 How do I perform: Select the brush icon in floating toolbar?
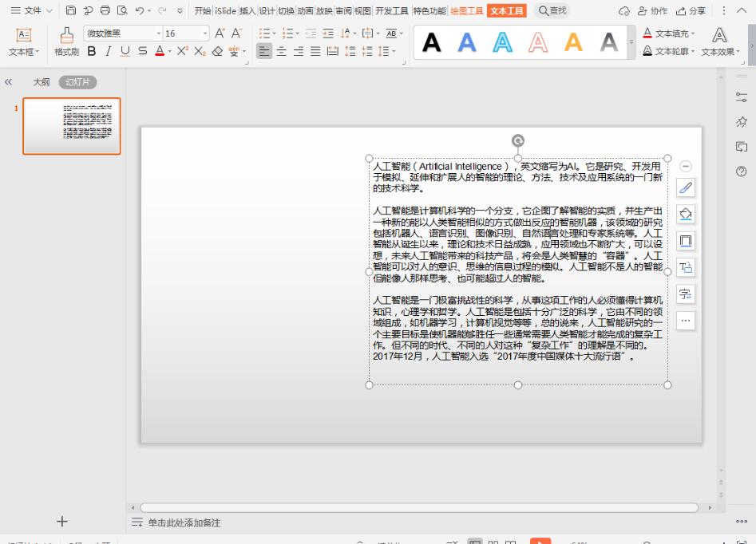click(x=685, y=188)
